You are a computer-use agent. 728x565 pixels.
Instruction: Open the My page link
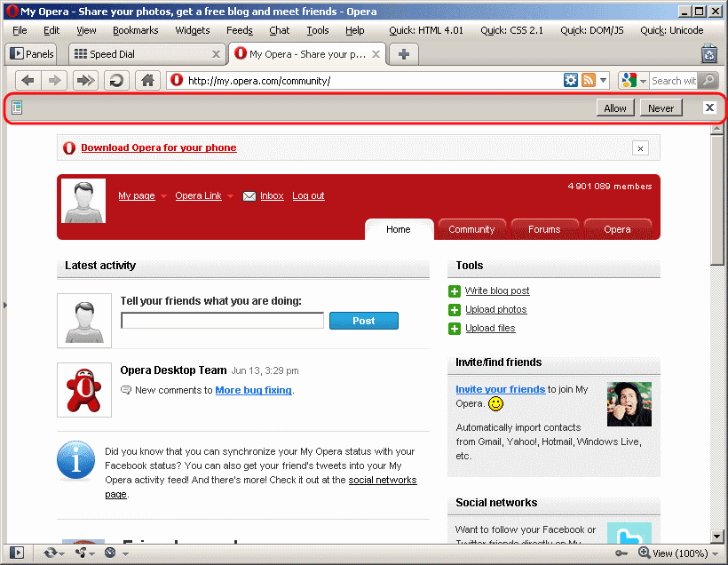pos(137,195)
